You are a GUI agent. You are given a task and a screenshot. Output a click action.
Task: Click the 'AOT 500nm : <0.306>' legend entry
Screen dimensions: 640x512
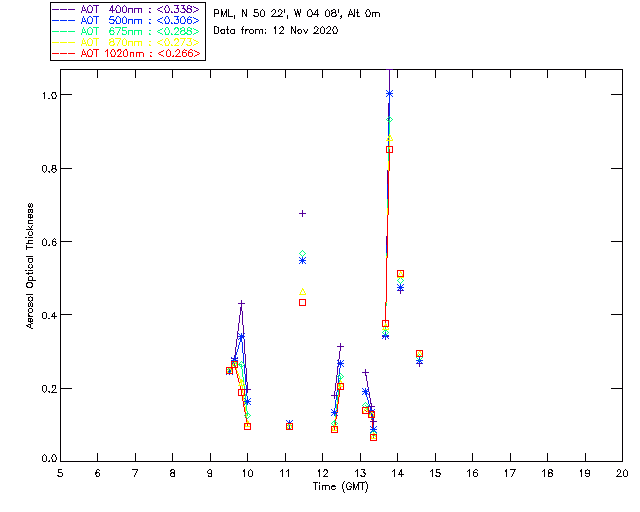click(x=127, y=20)
